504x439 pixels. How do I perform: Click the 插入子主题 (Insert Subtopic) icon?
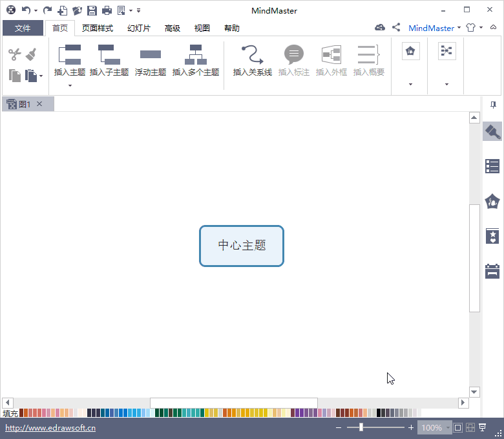109,55
